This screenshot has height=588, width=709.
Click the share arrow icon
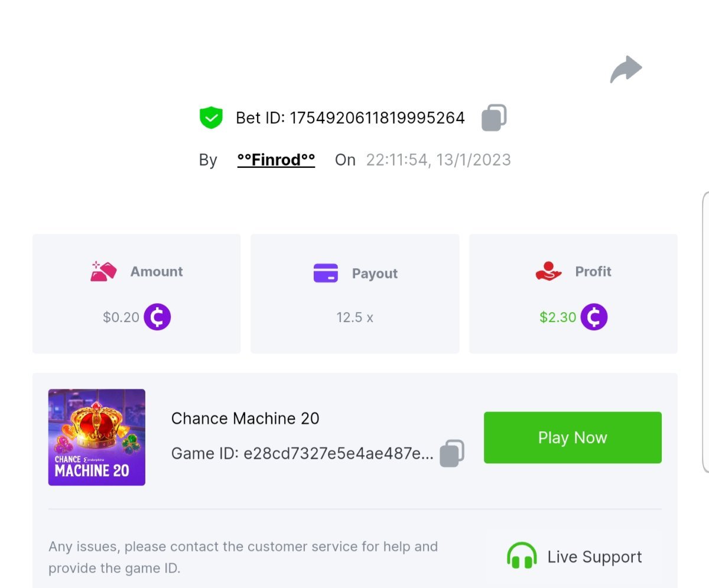click(626, 70)
